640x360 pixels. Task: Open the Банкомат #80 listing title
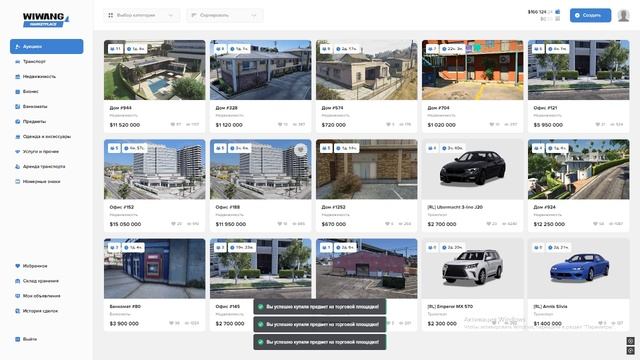point(125,306)
